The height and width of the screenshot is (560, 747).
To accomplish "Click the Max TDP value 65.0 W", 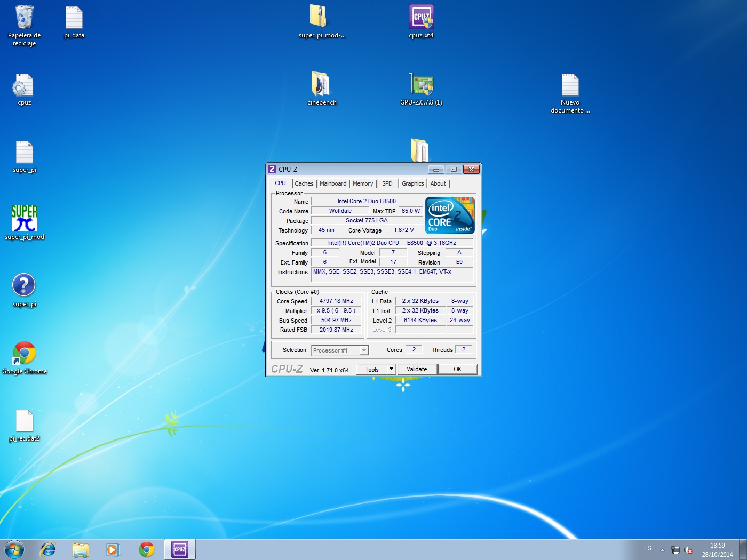I will click(411, 211).
